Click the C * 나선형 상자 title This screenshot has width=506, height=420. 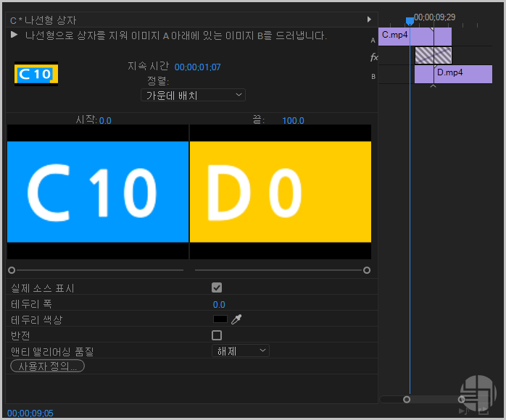(43, 20)
